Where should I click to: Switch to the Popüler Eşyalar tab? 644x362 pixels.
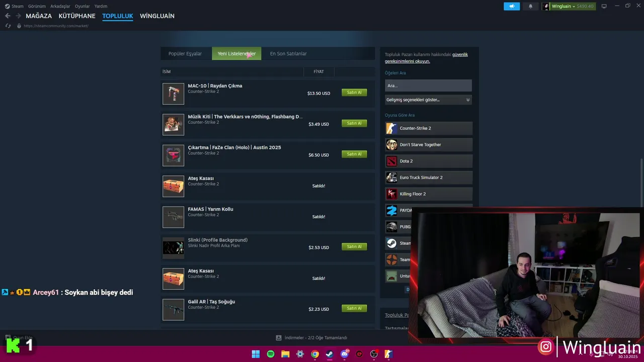(185, 54)
